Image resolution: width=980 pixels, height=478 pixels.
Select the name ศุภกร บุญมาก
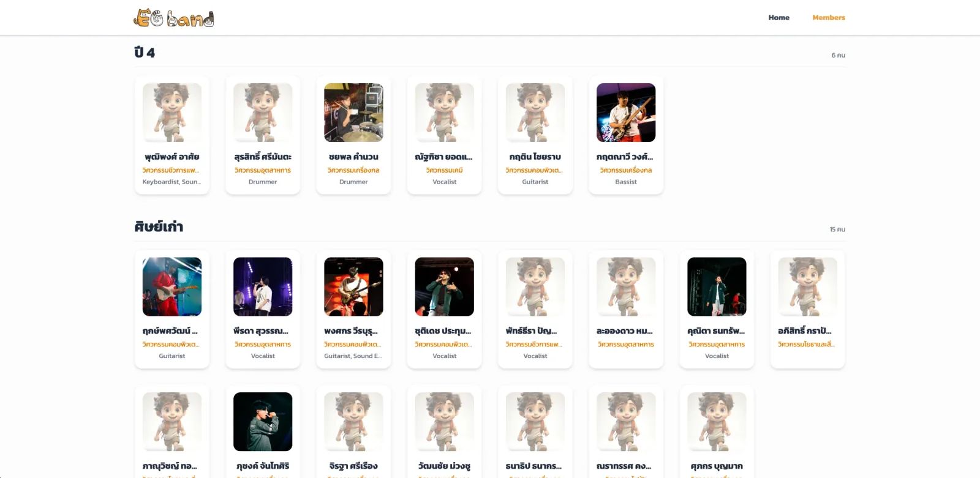[x=717, y=466]
